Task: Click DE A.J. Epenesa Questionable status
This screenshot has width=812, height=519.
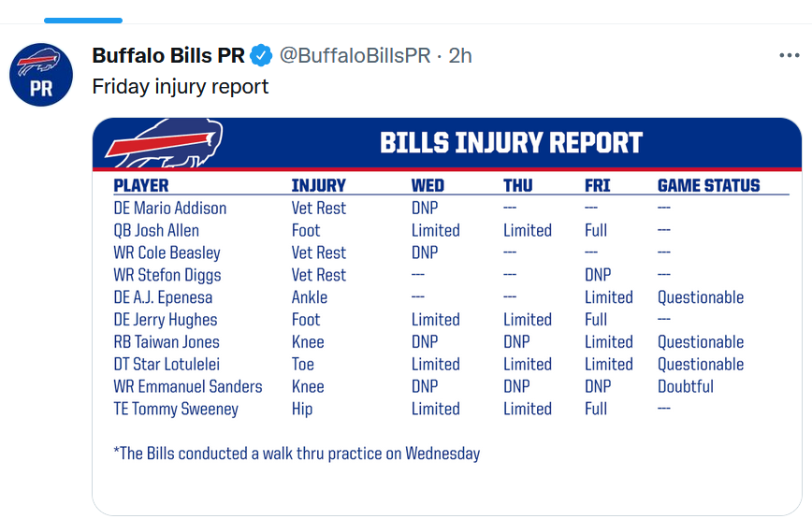Action: tap(700, 297)
